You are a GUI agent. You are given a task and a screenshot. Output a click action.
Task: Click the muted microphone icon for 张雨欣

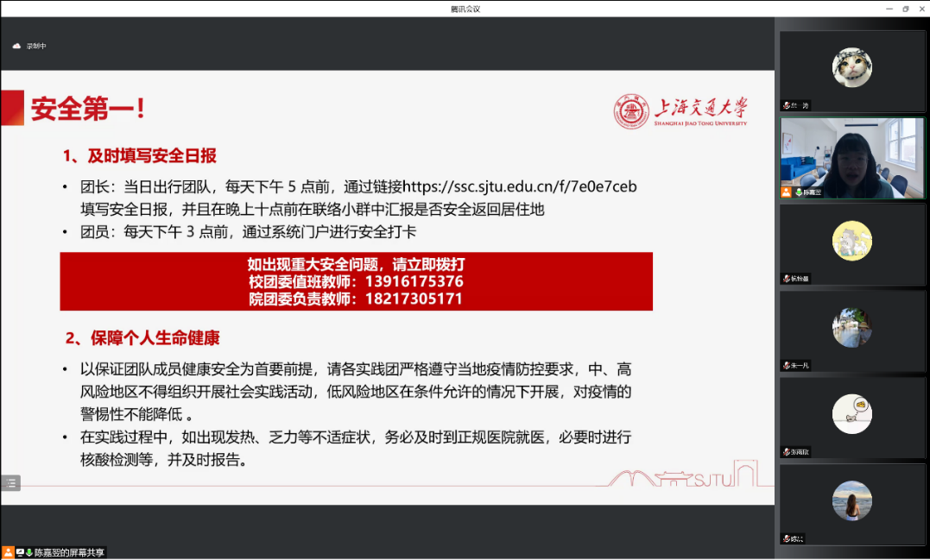pyautogui.click(x=786, y=451)
